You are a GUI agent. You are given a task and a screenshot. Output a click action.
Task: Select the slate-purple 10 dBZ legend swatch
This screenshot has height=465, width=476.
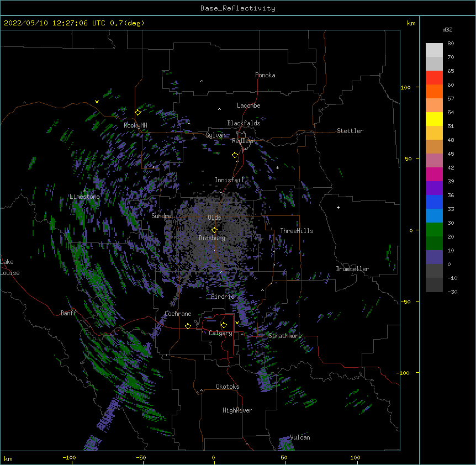[434, 257]
